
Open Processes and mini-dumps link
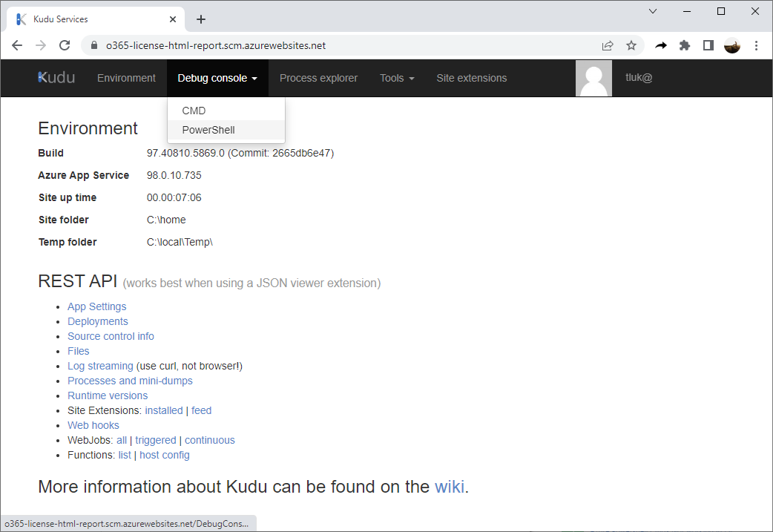[x=130, y=381]
